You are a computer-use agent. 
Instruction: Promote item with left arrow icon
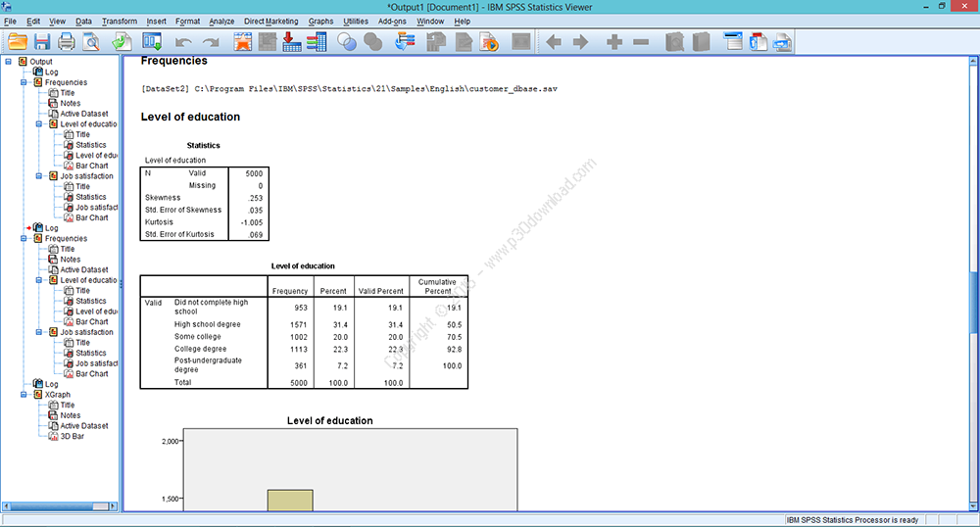[x=553, y=42]
